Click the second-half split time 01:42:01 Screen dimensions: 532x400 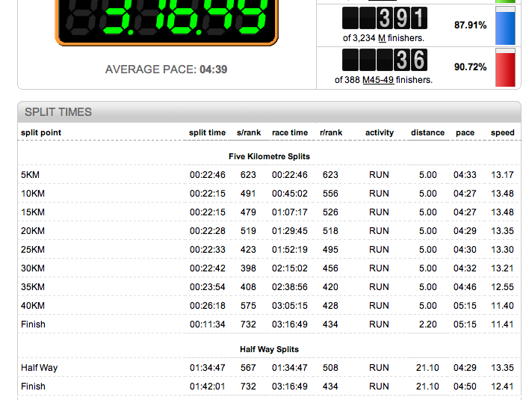tap(207, 387)
